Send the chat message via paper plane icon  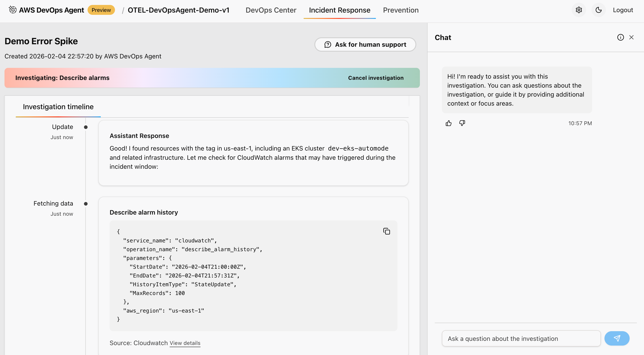[x=617, y=338]
